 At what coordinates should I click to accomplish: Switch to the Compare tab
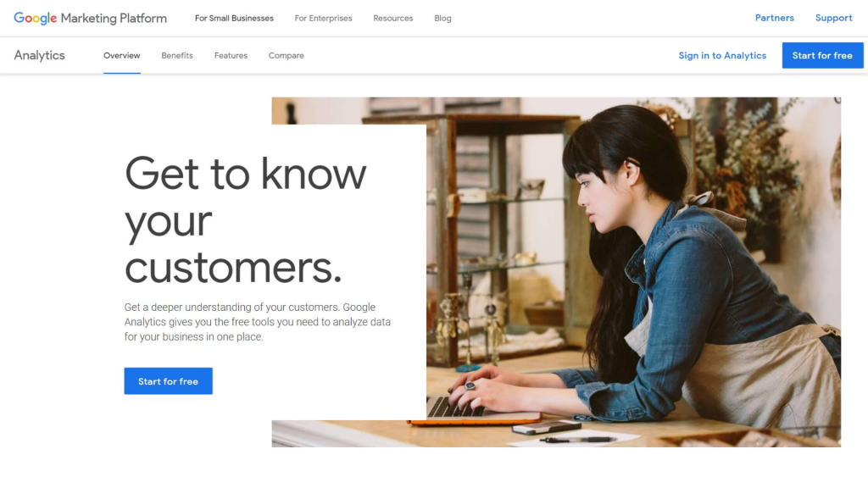coord(287,55)
